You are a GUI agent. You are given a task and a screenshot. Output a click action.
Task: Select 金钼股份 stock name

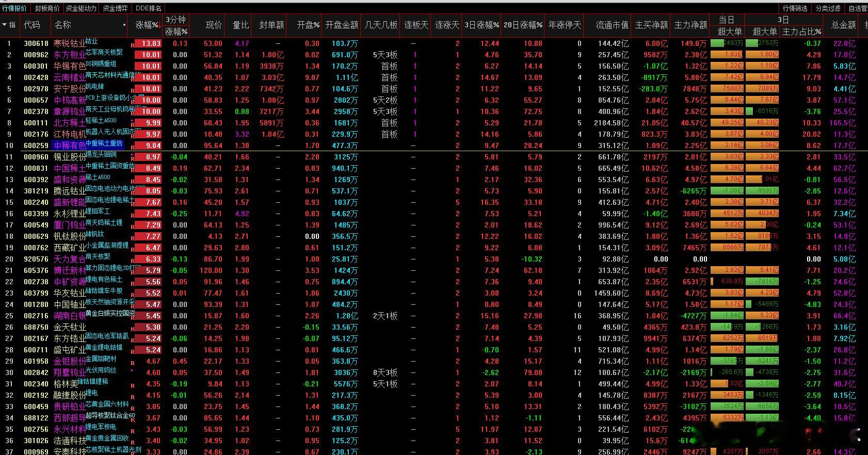tap(69, 362)
